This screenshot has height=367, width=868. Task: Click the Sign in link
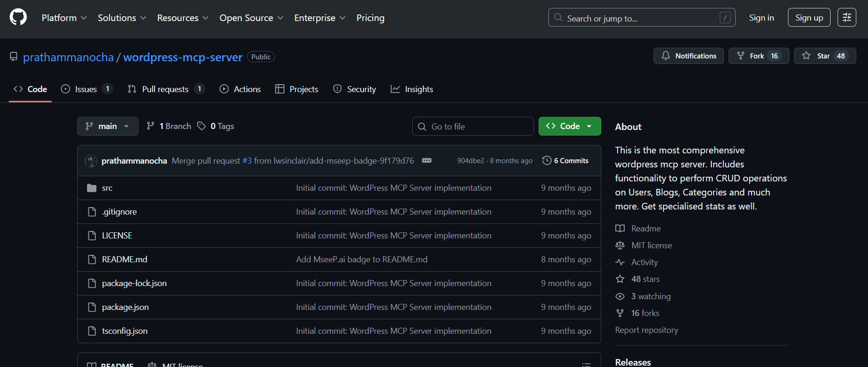[x=761, y=18]
